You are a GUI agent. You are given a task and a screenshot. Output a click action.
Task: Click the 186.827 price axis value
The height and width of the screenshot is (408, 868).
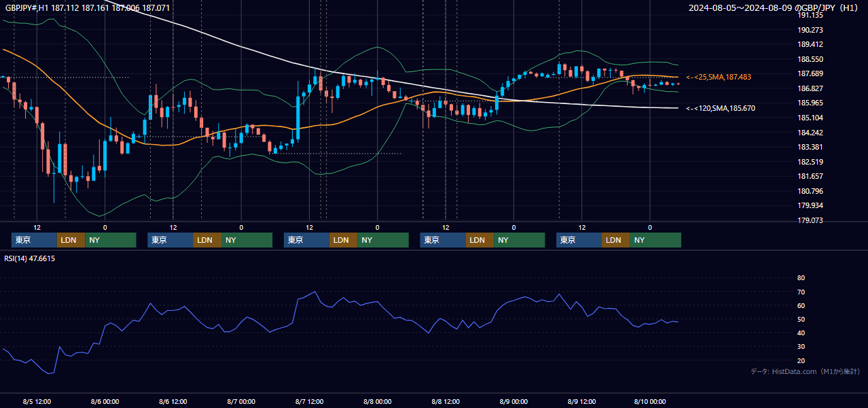click(810, 88)
